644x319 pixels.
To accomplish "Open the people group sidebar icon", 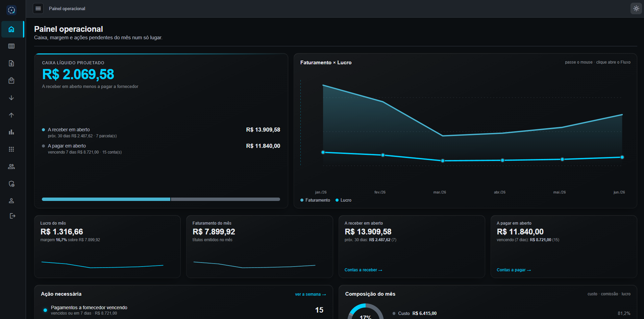I will tap(11, 166).
